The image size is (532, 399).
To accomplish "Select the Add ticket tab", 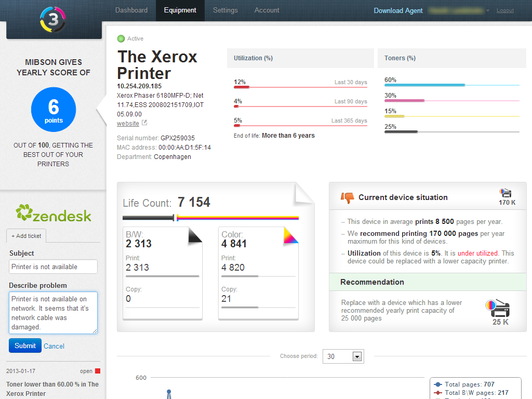I will coord(26,236).
